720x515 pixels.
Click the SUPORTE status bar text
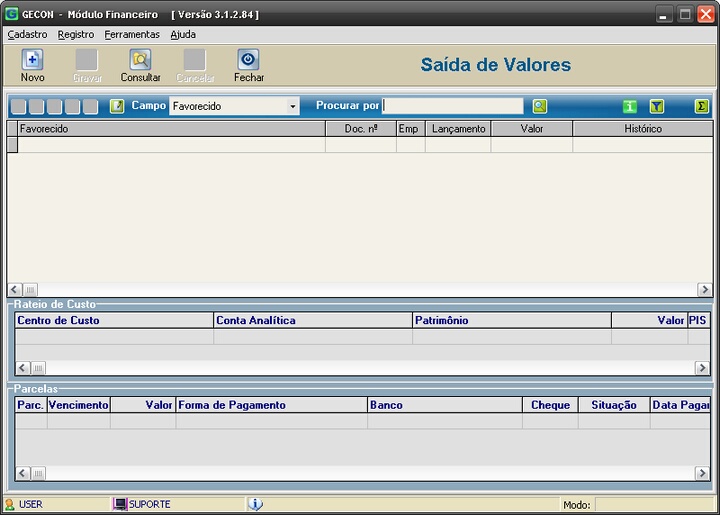coord(150,504)
